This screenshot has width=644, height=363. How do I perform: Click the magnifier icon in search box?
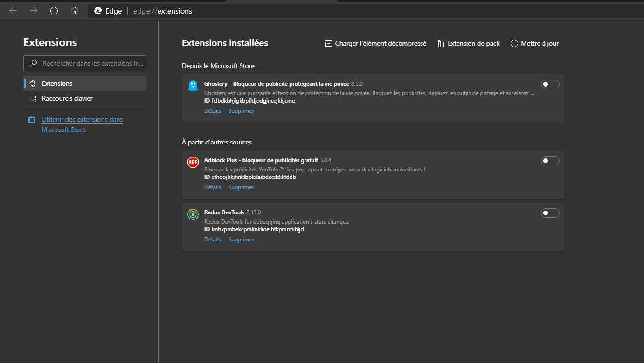point(33,63)
